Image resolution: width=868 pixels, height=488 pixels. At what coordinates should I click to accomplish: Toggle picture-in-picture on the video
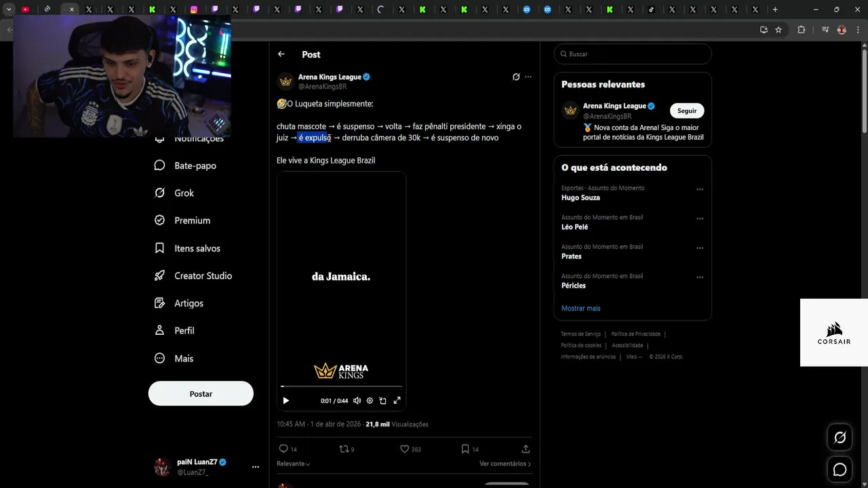coord(382,401)
